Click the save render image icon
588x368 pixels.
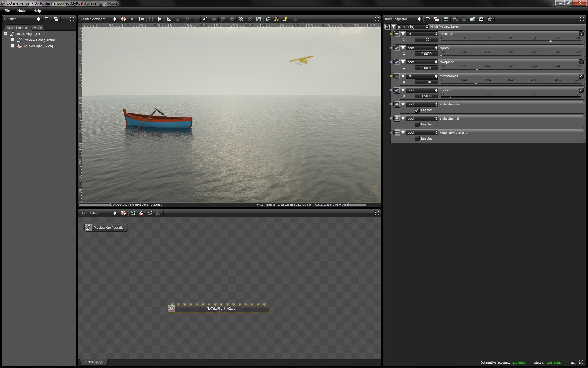pos(268,19)
